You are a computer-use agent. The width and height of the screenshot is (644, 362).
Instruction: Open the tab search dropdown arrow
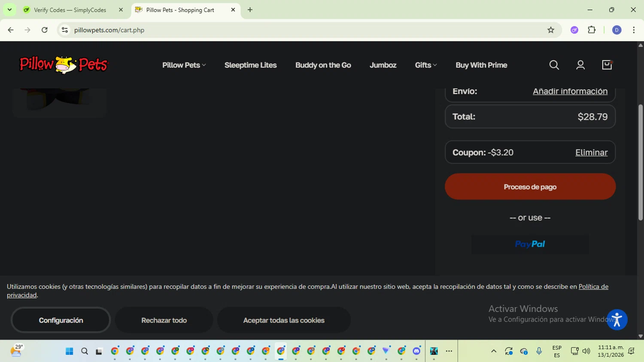tap(9, 10)
